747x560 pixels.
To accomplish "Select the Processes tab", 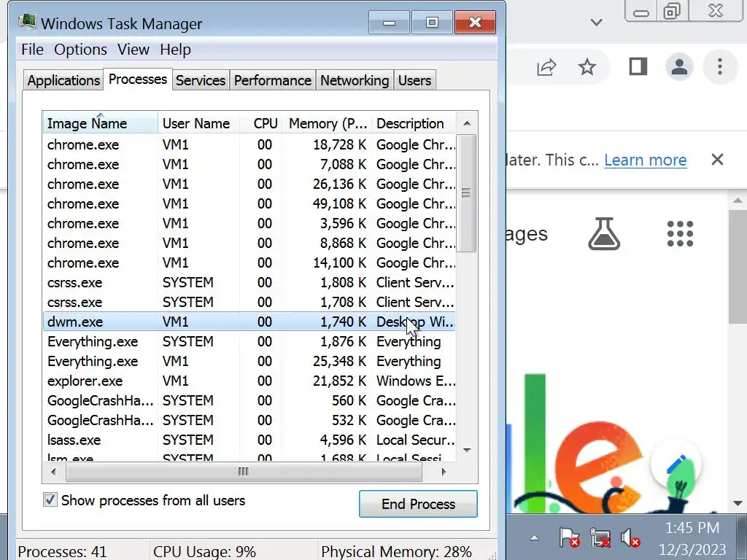I will tap(138, 79).
